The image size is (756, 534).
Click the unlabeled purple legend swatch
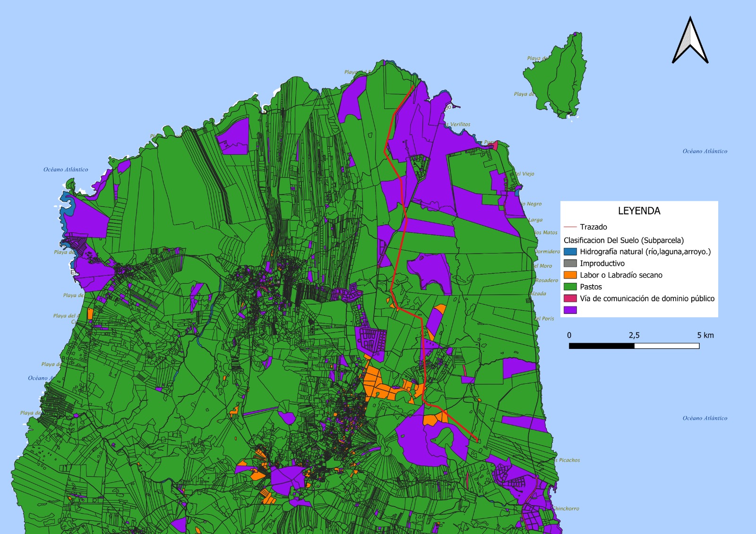pos(570,310)
